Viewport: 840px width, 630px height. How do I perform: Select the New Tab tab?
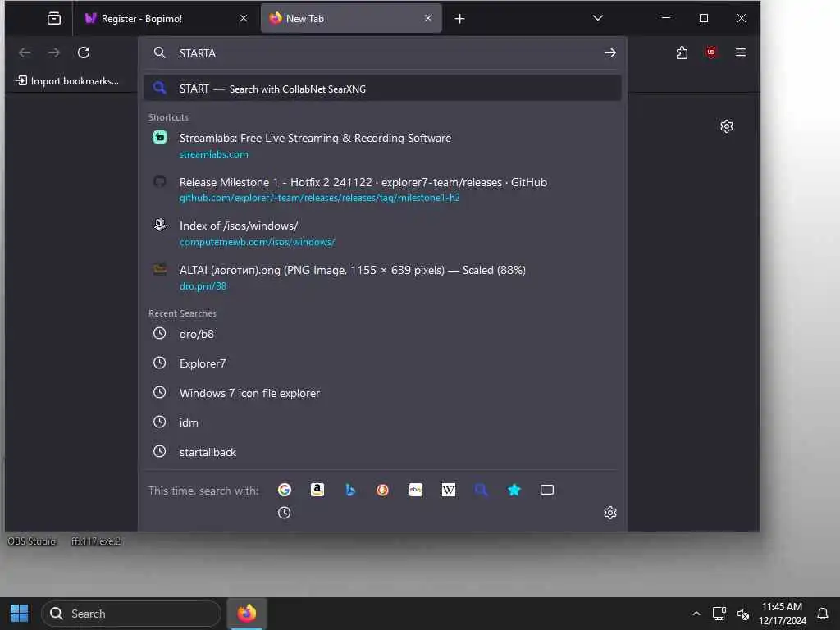[351, 19]
